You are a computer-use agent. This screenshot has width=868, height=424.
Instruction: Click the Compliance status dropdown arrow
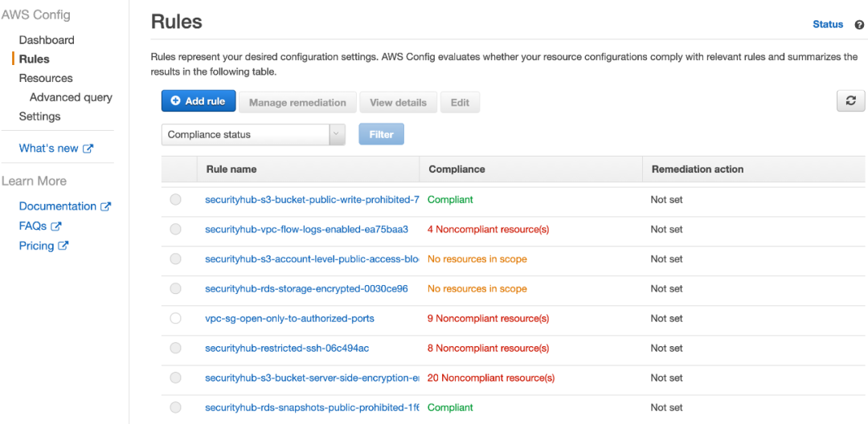[x=337, y=134]
